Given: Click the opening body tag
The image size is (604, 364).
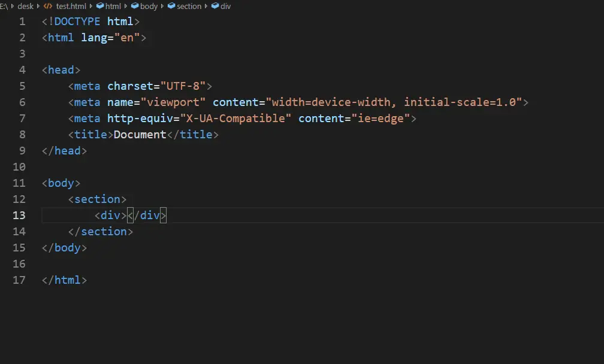Looking at the screenshot, I should 61,183.
